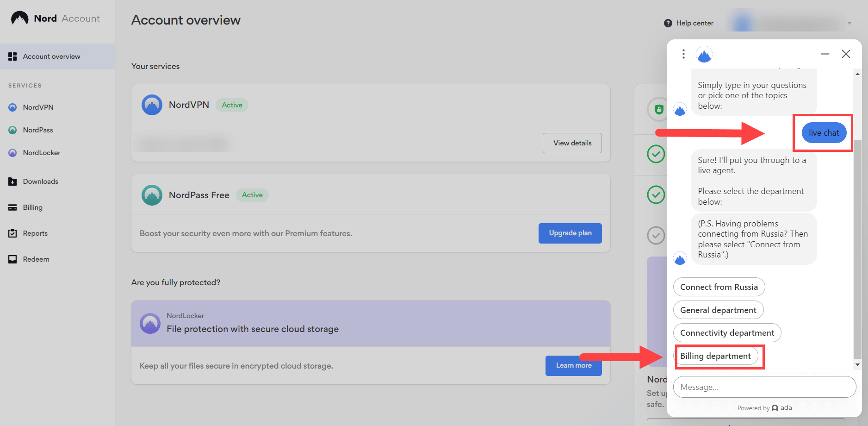Click Learn more for NordLocker
Image resolution: width=868 pixels, height=426 pixels.
coord(574,366)
